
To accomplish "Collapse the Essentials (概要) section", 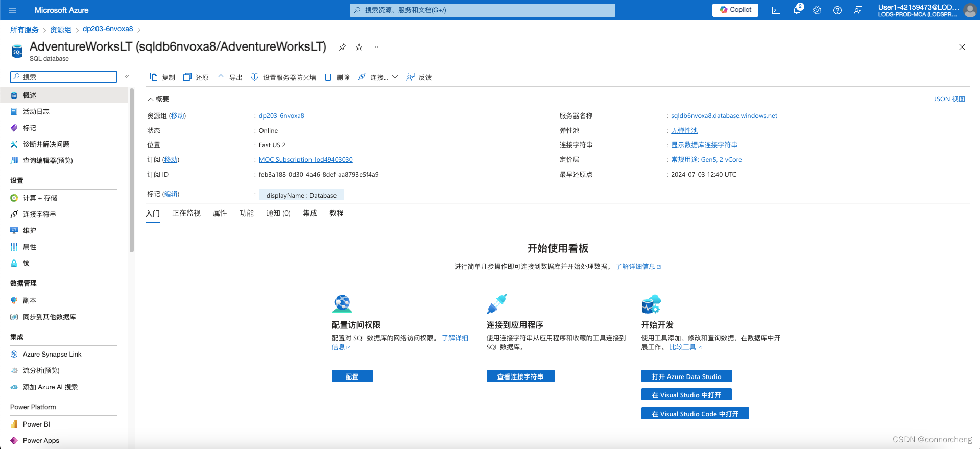I will (x=158, y=99).
